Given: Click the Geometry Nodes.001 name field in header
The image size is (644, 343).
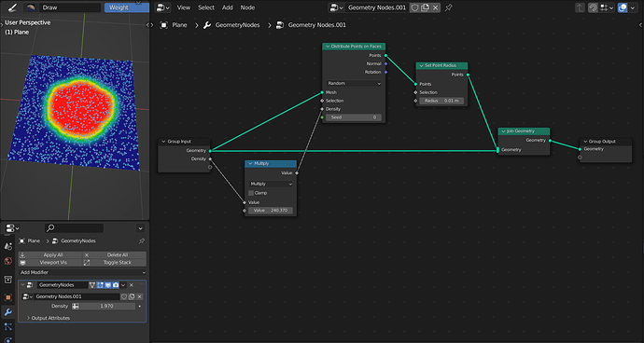Looking at the screenshot, I should coord(377,7).
